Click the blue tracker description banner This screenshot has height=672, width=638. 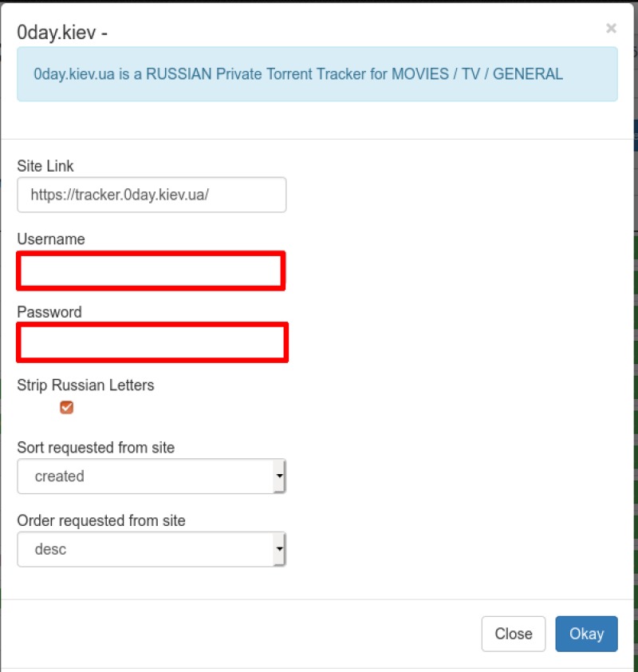click(317, 74)
